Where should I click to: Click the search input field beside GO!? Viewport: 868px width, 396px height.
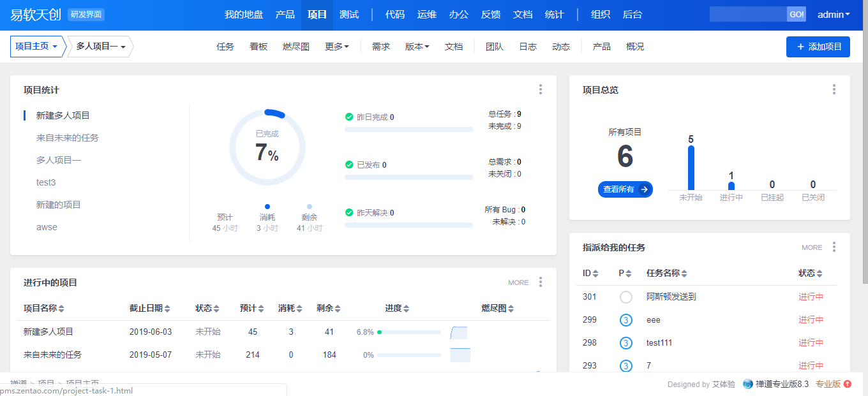tap(747, 15)
